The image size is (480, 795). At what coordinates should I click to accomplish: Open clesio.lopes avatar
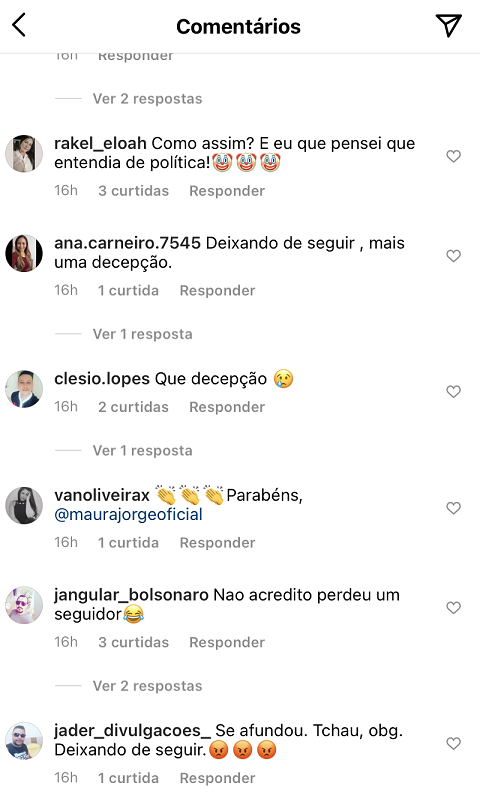pos(24,389)
